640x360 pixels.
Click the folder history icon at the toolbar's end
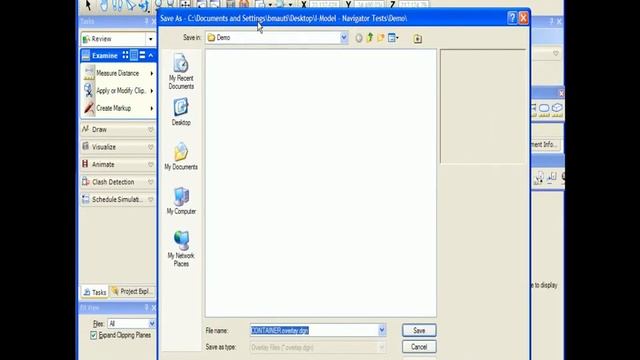click(418, 39)
